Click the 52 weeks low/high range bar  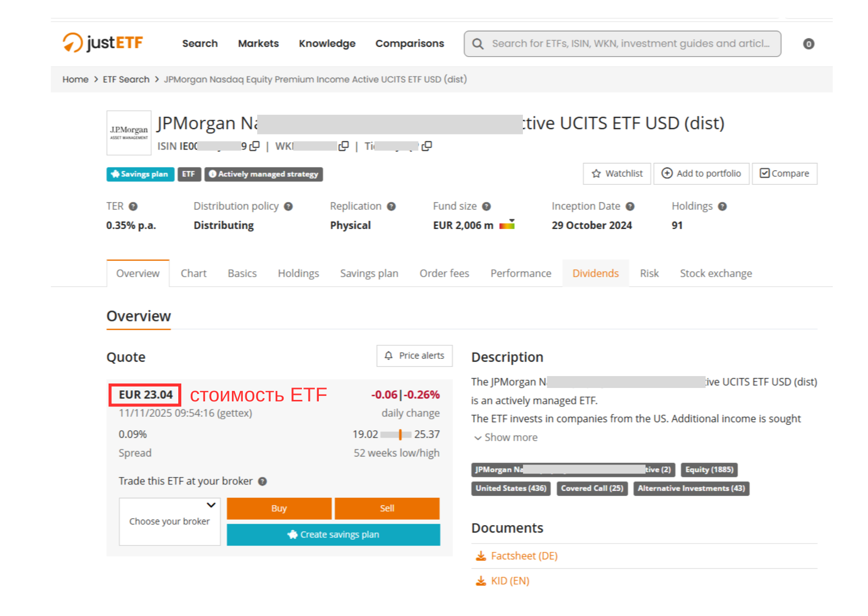(x=396, y=435)
